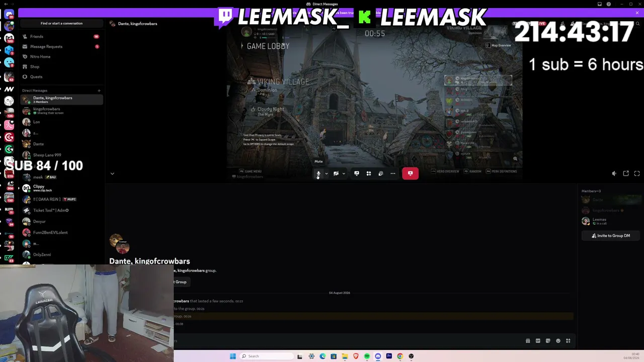644x362 pixels.
Task: Collapse the call panel chevron
Action: (x=112, y=173)
